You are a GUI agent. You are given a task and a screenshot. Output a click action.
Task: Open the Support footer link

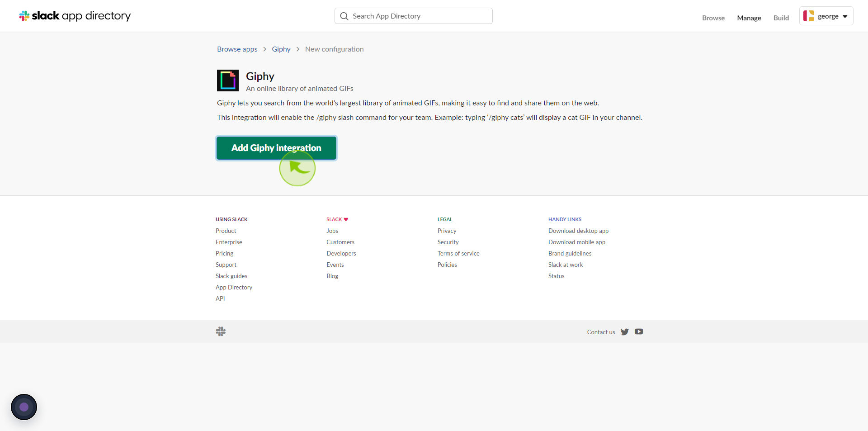tap(226, 265)
